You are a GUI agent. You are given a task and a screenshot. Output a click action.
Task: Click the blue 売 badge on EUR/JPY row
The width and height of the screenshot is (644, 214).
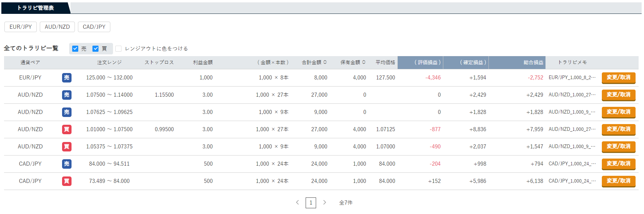[x=67, y=78]
